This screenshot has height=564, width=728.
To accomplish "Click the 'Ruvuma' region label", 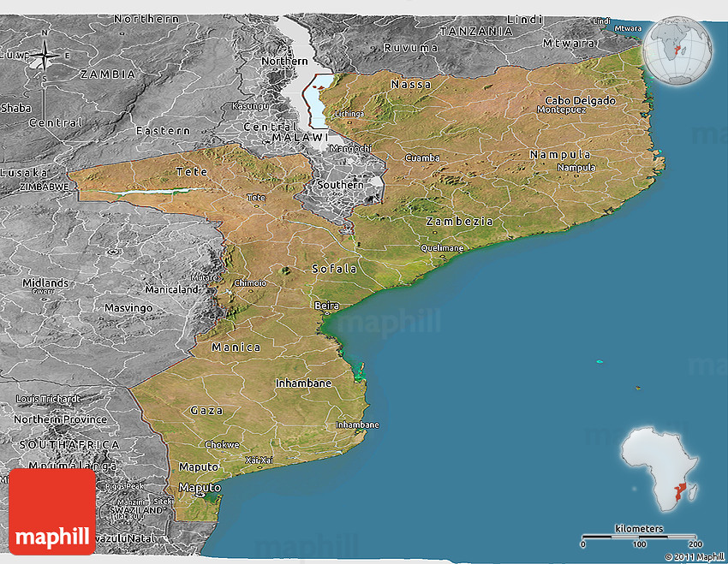I will pyautogui.click(x=411, y=48).
